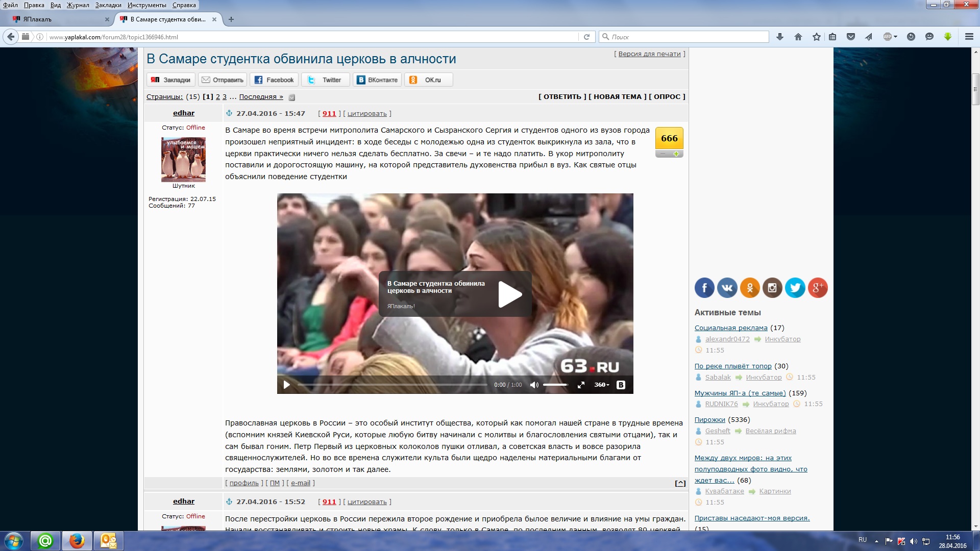Click the green download arrow extension icon
Screen dimensions: 980x551
point(948,37)
